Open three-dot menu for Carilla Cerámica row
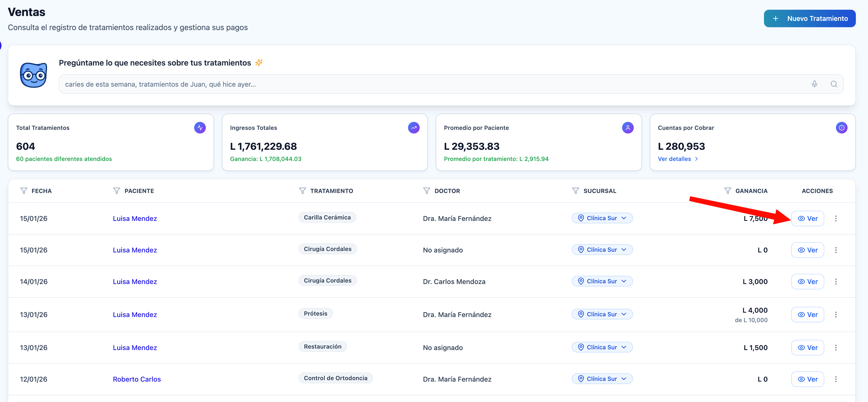868x402 pixels. pos(836,218)
